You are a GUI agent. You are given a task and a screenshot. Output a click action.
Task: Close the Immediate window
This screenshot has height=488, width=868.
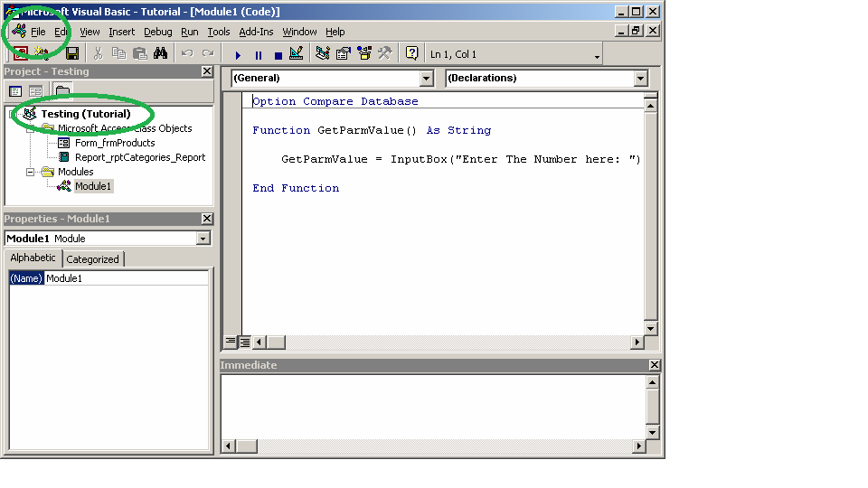coord(654,365)
